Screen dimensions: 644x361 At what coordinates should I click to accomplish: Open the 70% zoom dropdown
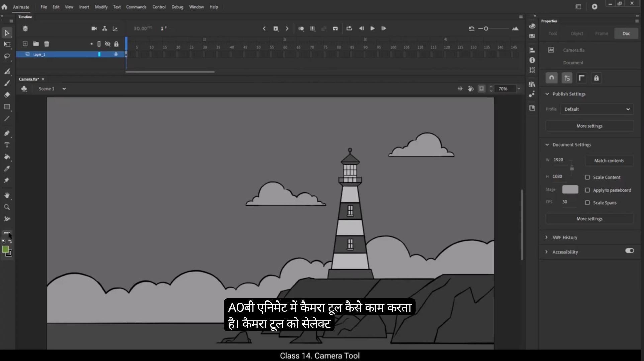519,89
